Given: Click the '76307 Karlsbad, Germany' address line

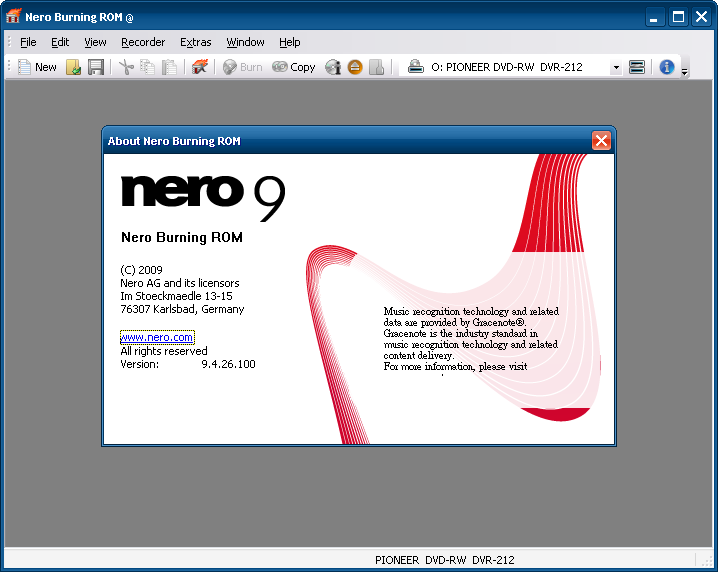Looking at the screenshot, I should [x=182, y=309].
